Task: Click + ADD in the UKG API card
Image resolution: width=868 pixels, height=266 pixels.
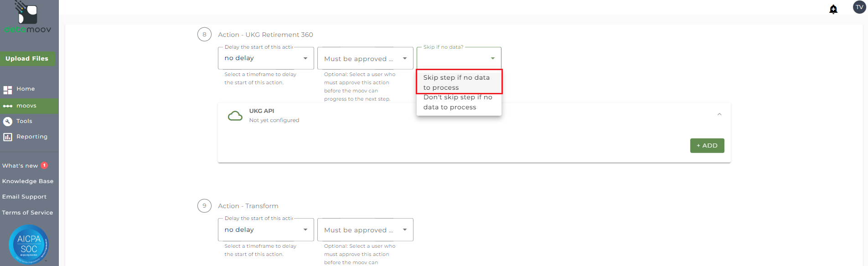Action: point(707,146)
